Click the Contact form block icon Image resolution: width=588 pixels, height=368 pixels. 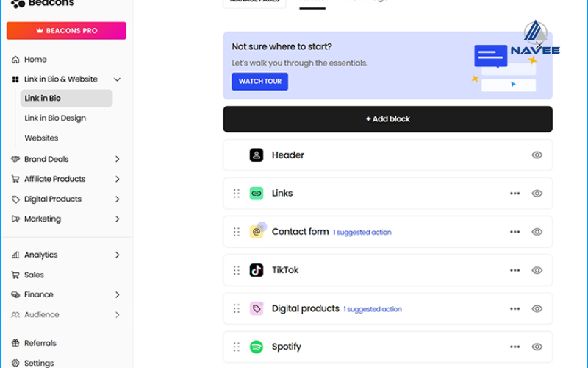(257, 232)
